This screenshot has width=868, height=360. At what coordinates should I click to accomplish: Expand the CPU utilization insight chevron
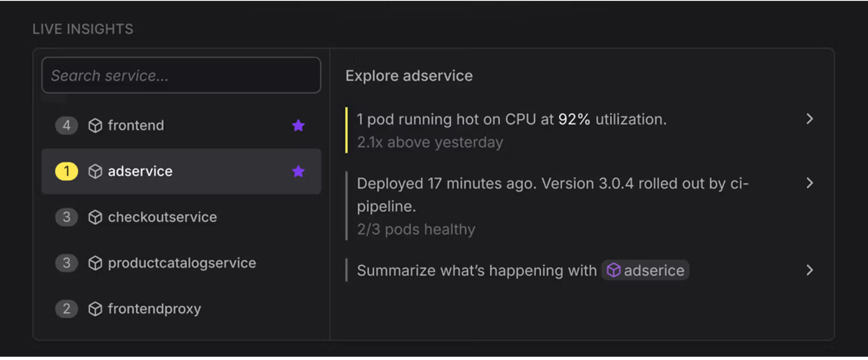point(810,119)
